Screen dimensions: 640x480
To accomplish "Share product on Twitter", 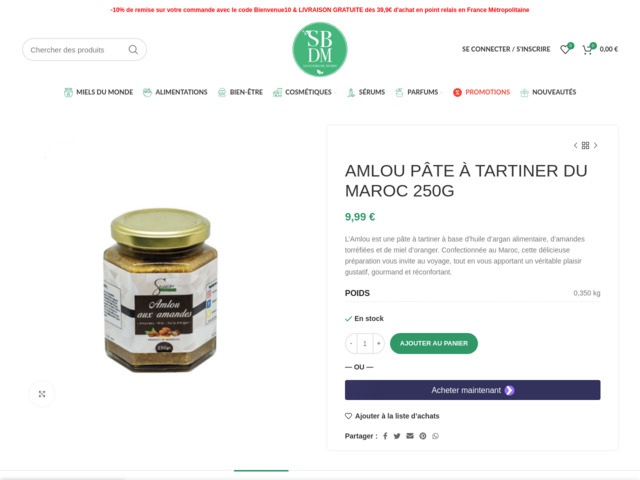I will coord(397,436).
